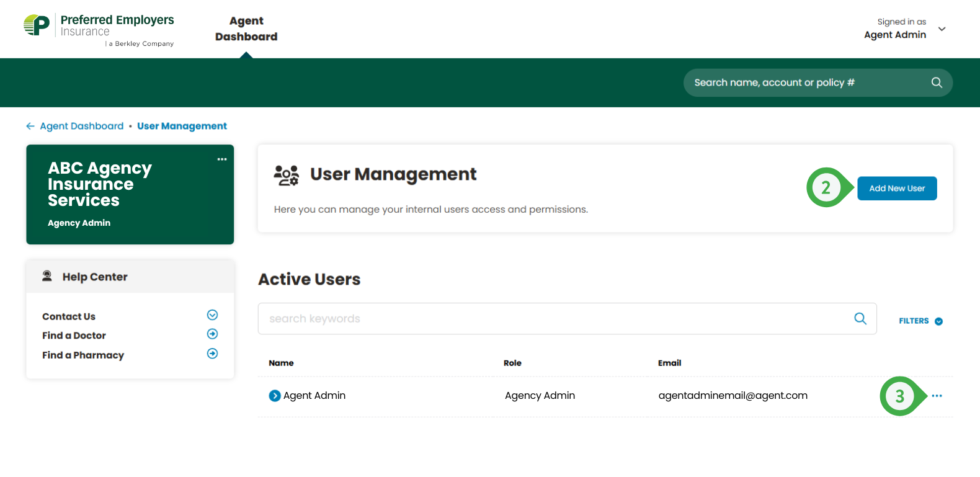
Task: Go back using the breadcrumb arrow icon
Action: tap(30, 126)
